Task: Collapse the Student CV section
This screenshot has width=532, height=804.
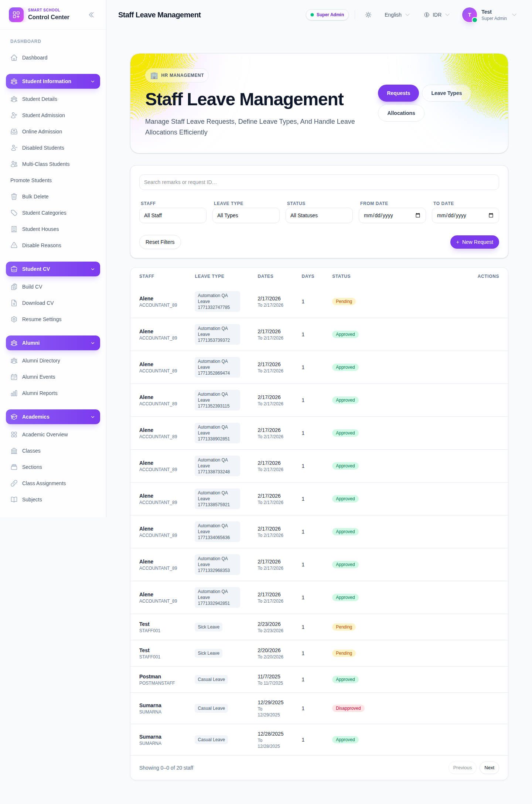Action: click(53, 269)
